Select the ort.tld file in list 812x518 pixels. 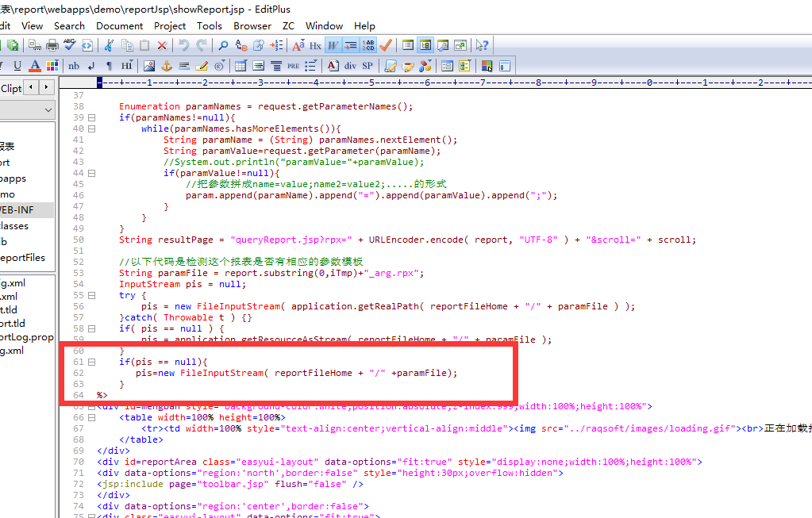(13, 324)
